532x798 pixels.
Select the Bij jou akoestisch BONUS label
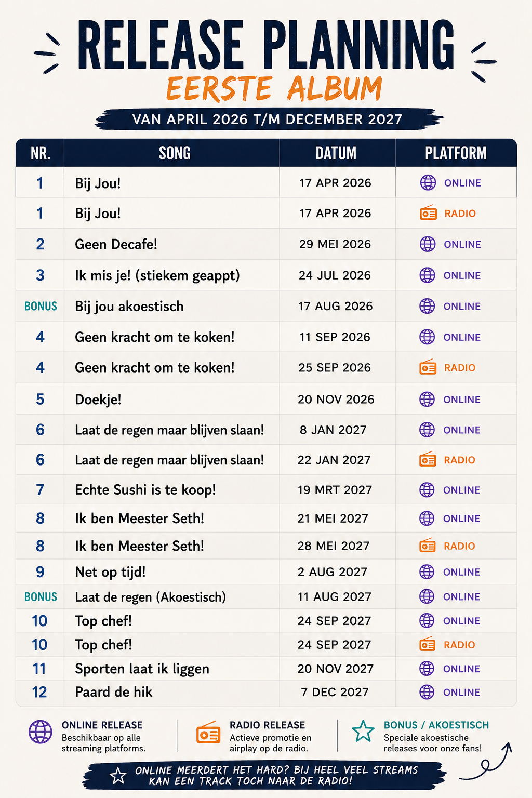pyautogui.click(x=41, y=306)
